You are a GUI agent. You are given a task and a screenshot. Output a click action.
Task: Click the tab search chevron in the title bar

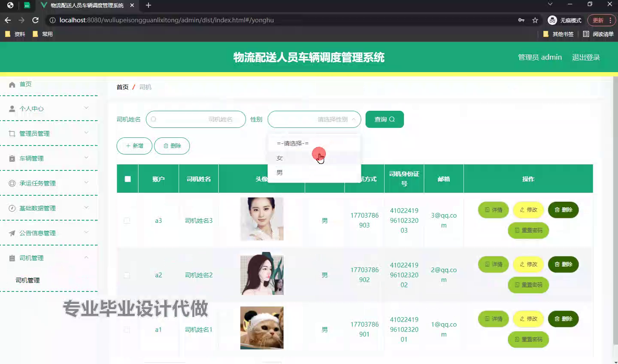click(550, 4)
